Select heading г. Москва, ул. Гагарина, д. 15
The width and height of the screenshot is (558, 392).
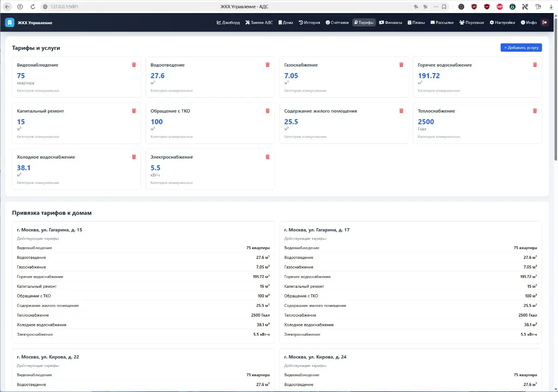49,230
